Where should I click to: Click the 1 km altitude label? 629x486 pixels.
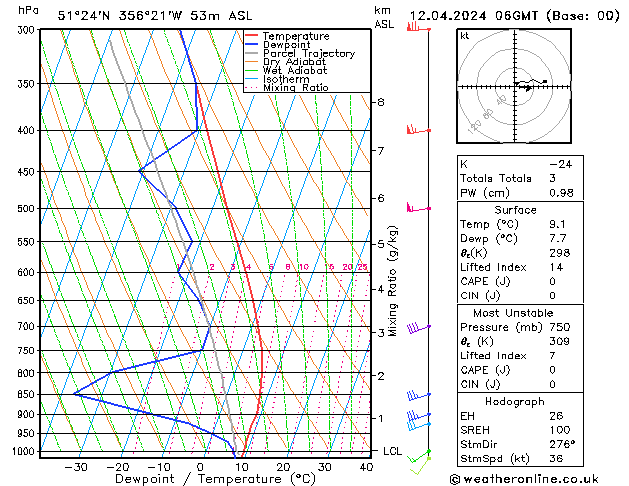point(380,418)
